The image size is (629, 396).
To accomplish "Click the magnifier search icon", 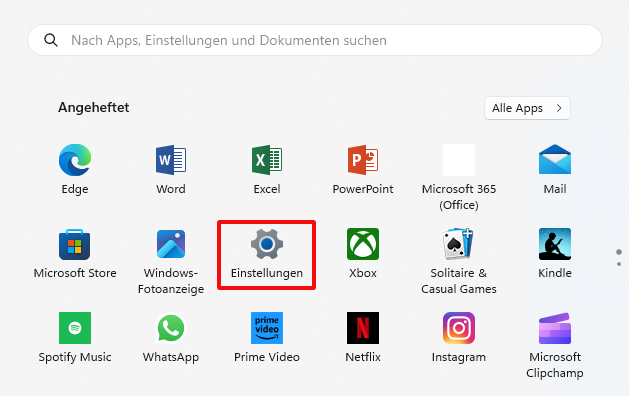I will pos(51,40).
